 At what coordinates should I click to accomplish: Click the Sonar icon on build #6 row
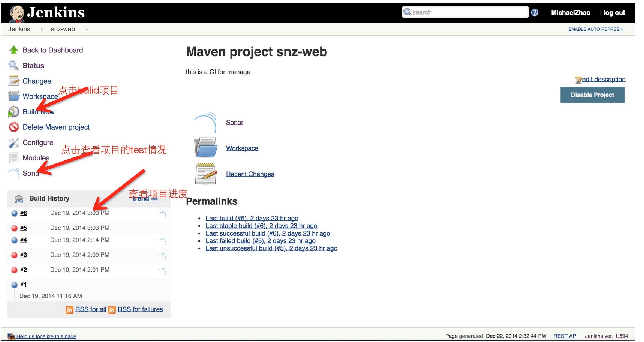[x=162, y=214]
